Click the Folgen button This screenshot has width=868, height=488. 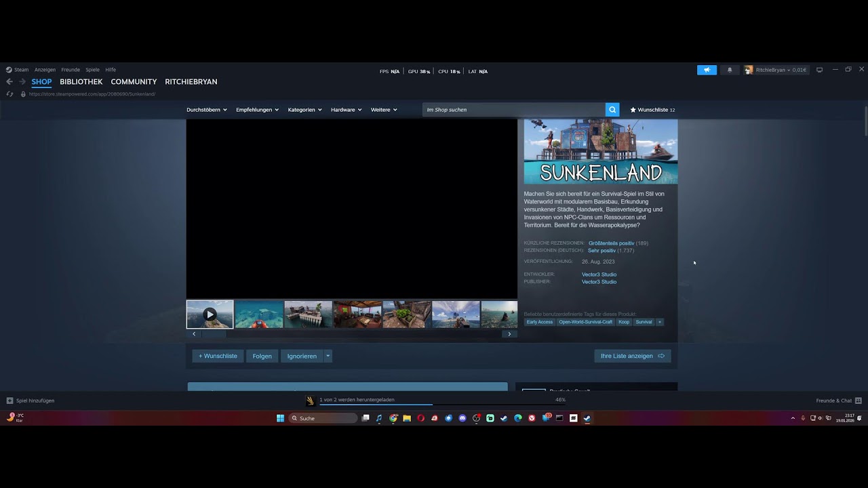(x=262, y=356)
